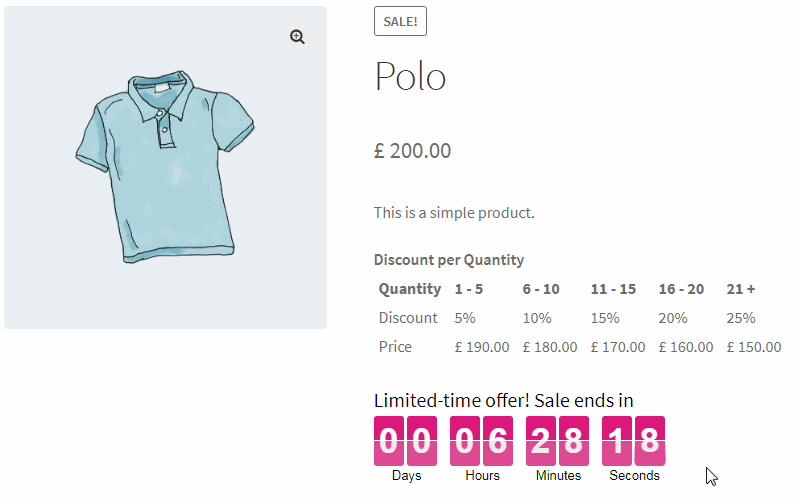Click the Hours countdown digits
Image resolution: width=799 pixels, height=500 pixels.
pyautogui.click(x=482, y=441)
